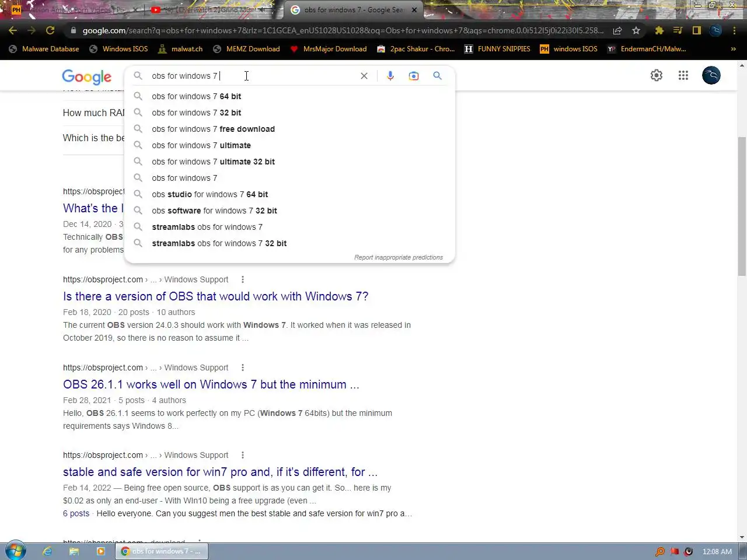
Task: Open the MrsMajor Download bookmark
Action: tap(329, 49)
